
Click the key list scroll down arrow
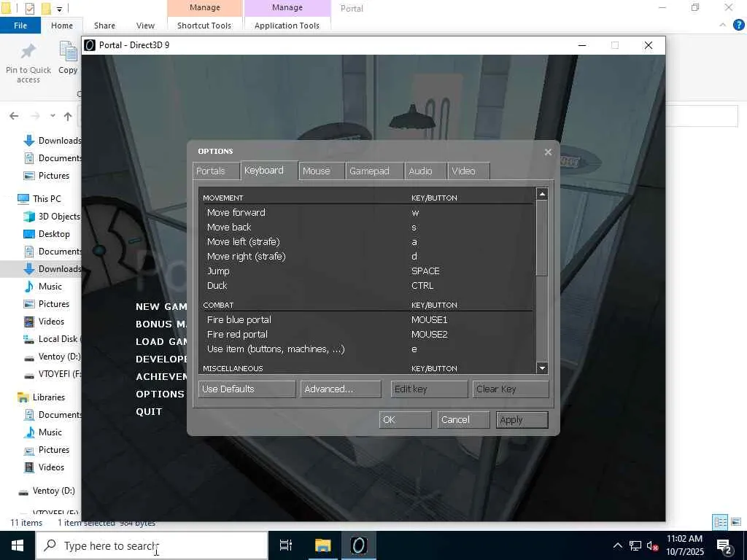point(542,367)
